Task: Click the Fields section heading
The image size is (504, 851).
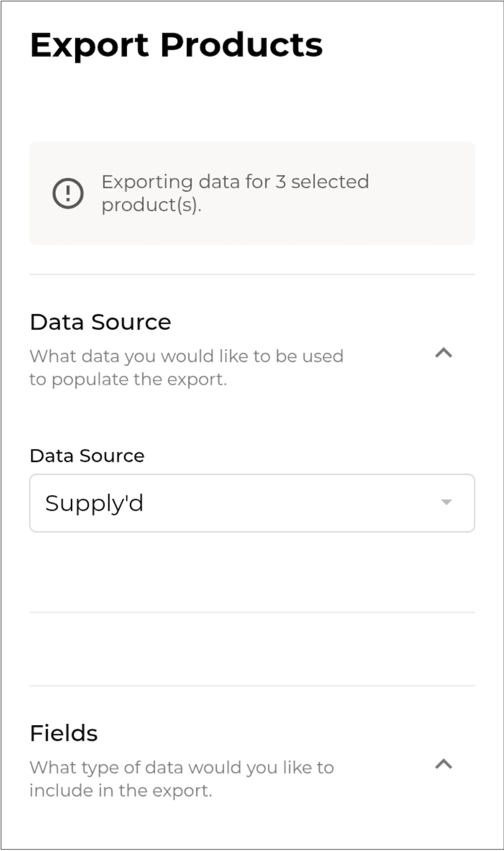Action: pos(64,733)
